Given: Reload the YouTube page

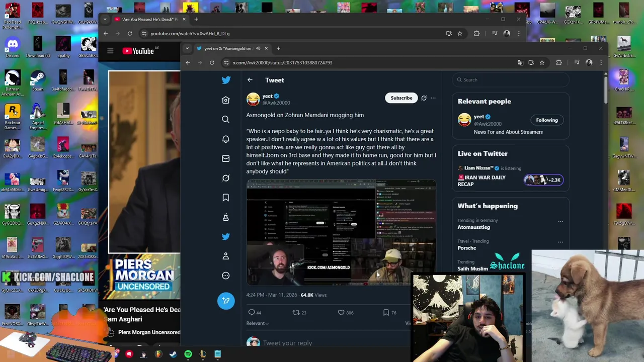Looking at the screenshot, I should [x=130, y=34].
